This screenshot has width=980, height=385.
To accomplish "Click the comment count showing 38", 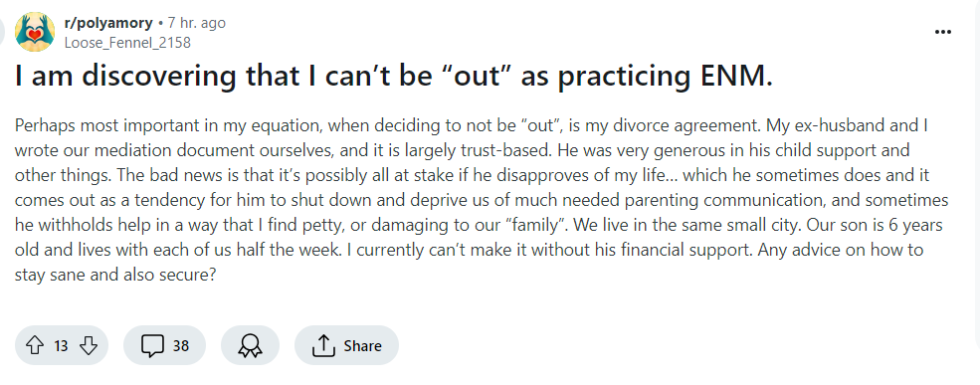I will click(x=181, y=345).
